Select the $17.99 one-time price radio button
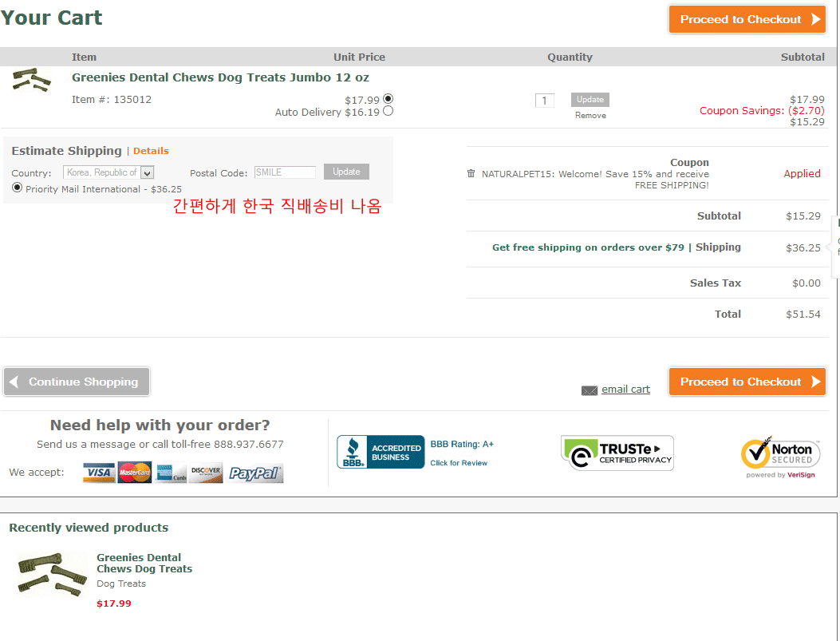This screenshot has height=641, width=840. [x=388, y=99]
